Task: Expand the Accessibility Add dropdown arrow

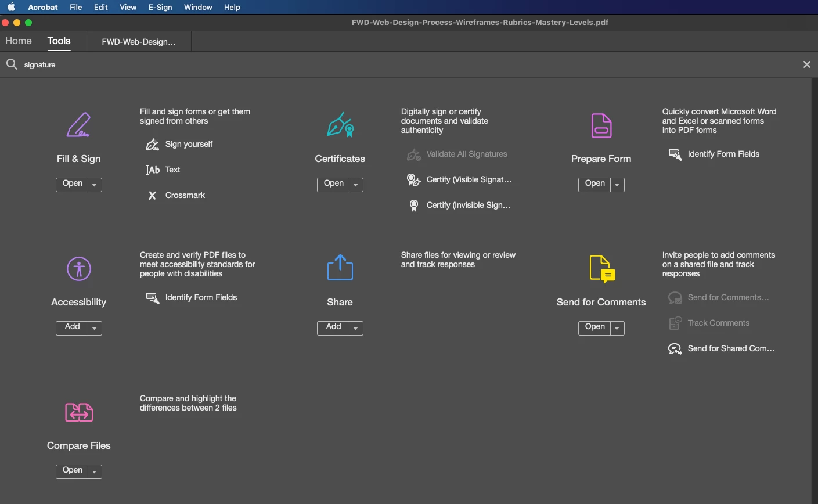Action: (x=95, y=328)
